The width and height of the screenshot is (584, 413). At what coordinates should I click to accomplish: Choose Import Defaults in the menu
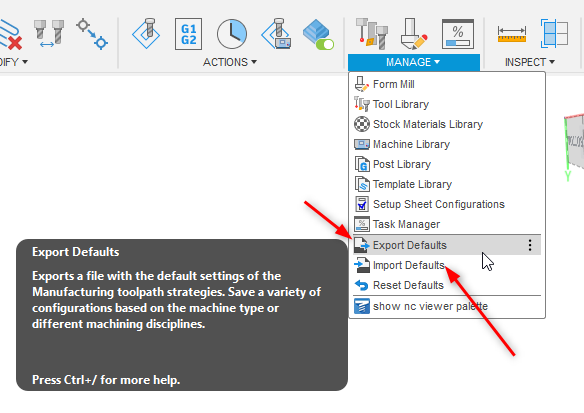tap(446, 265)
